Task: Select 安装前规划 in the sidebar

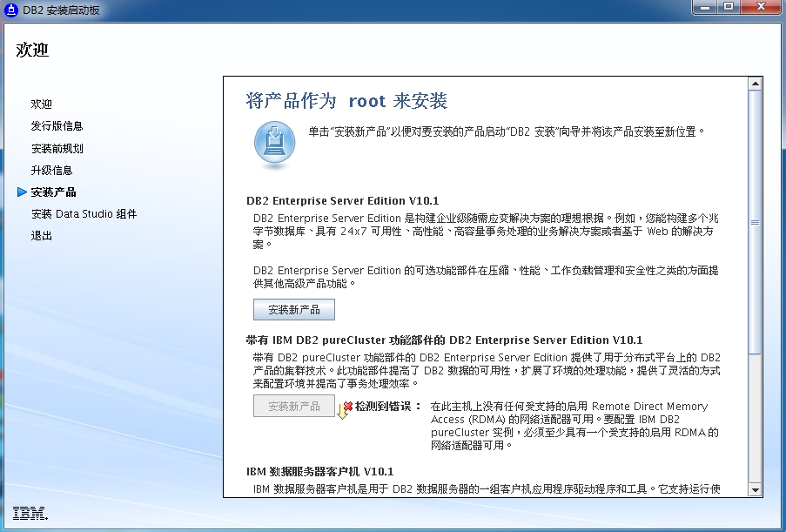Action: point(57,148)
